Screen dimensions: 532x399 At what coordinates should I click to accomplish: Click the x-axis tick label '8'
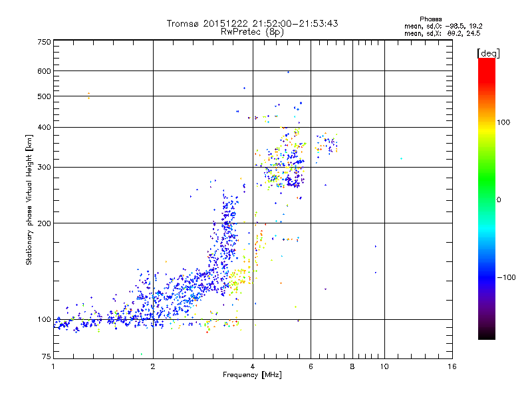352,366
